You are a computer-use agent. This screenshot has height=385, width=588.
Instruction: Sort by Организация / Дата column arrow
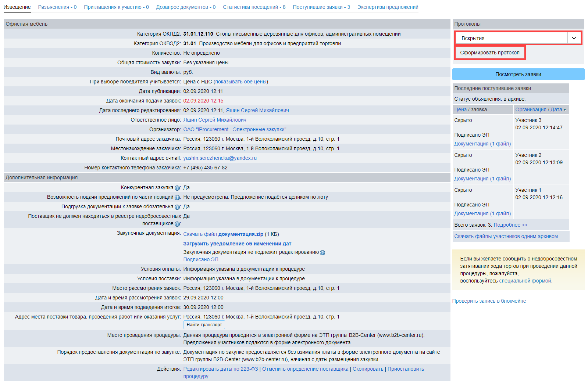click(x=565, y=110)
